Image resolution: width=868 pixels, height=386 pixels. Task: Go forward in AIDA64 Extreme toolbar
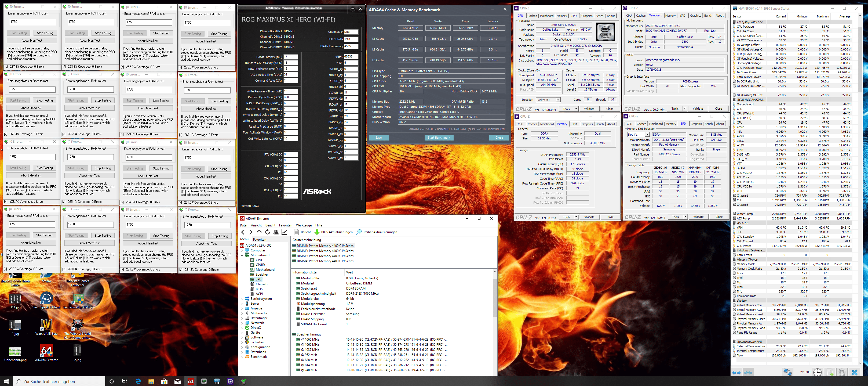point(251,232)
